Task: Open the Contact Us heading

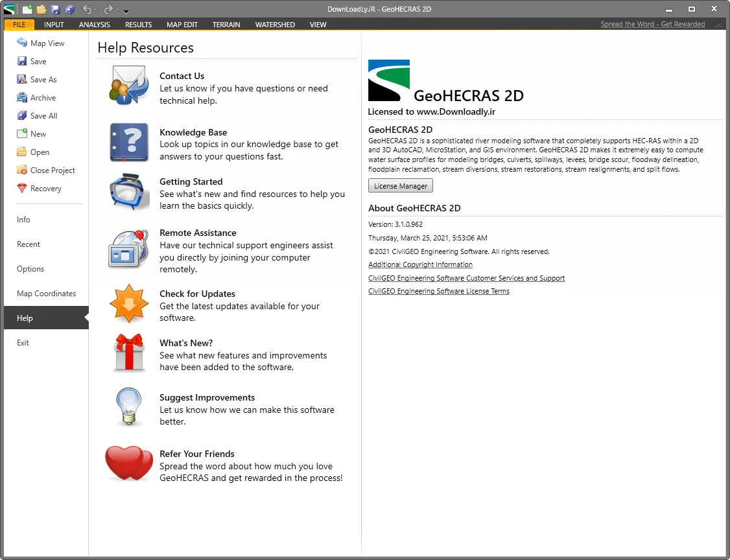Action: click(x=182, y=76)
